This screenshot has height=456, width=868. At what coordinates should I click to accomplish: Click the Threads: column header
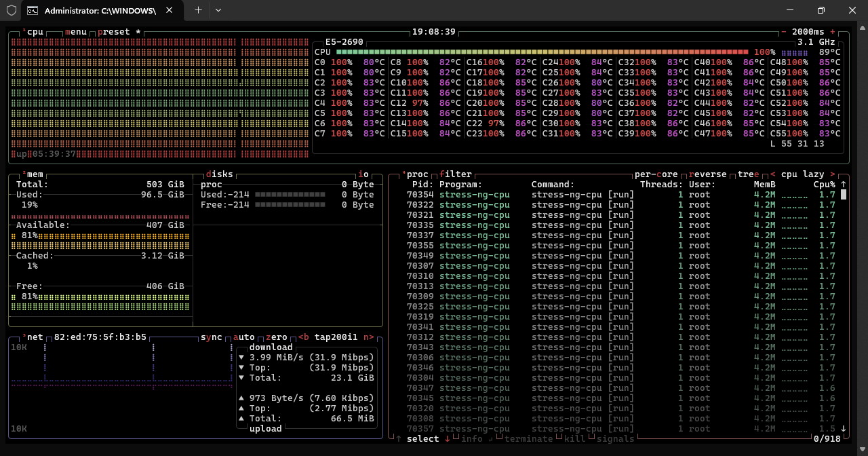click(x=662, y=185)
